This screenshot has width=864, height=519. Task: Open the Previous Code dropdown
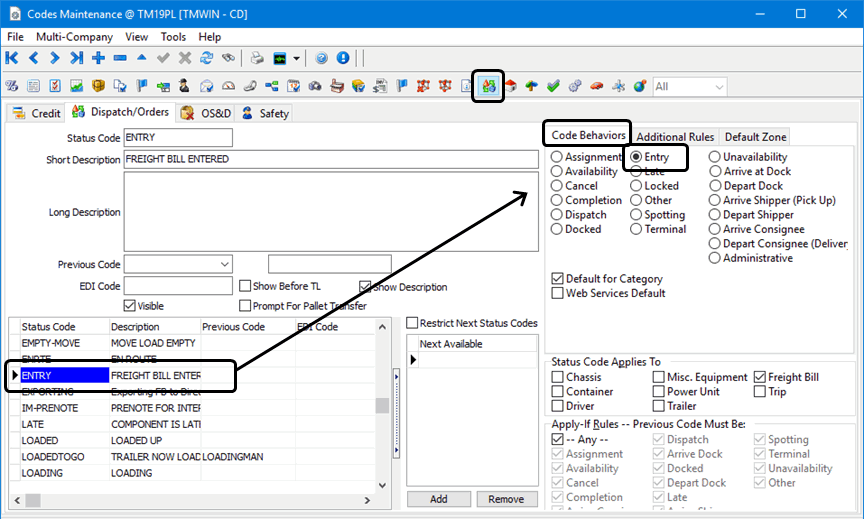(x=224, y=265)
